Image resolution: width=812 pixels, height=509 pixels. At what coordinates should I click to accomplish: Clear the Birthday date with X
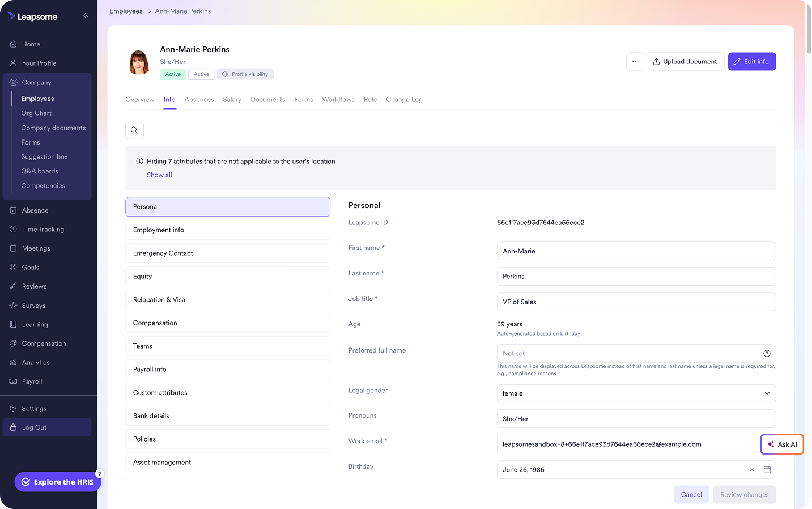coord(752,469)
